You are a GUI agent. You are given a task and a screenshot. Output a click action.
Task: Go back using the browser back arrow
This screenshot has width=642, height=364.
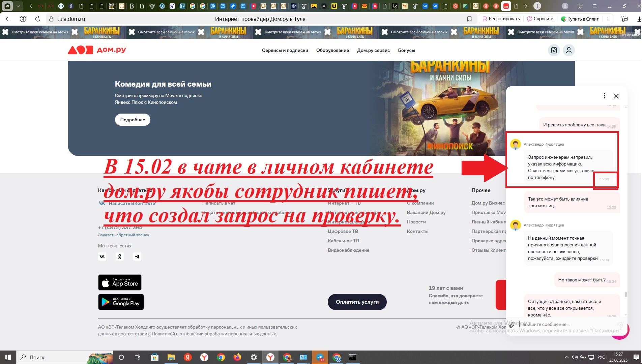(8, 19)
